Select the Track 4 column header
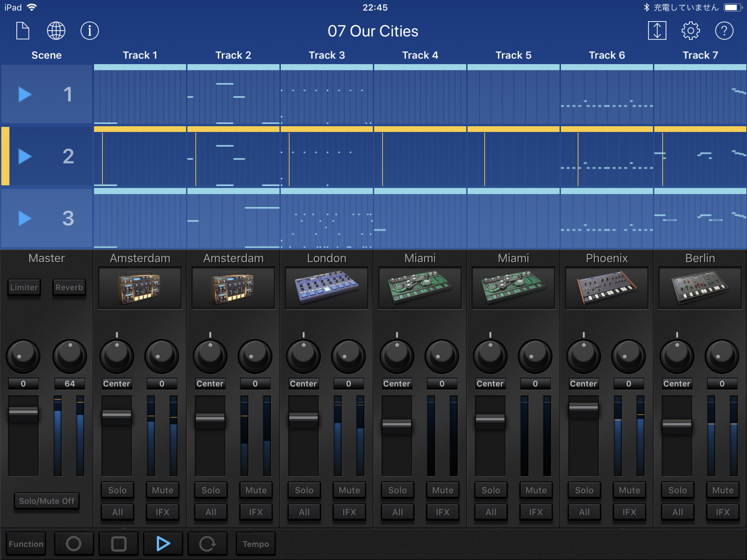Image resolution: width=747 pixels, height=560 pixels. tap(420, 55)
